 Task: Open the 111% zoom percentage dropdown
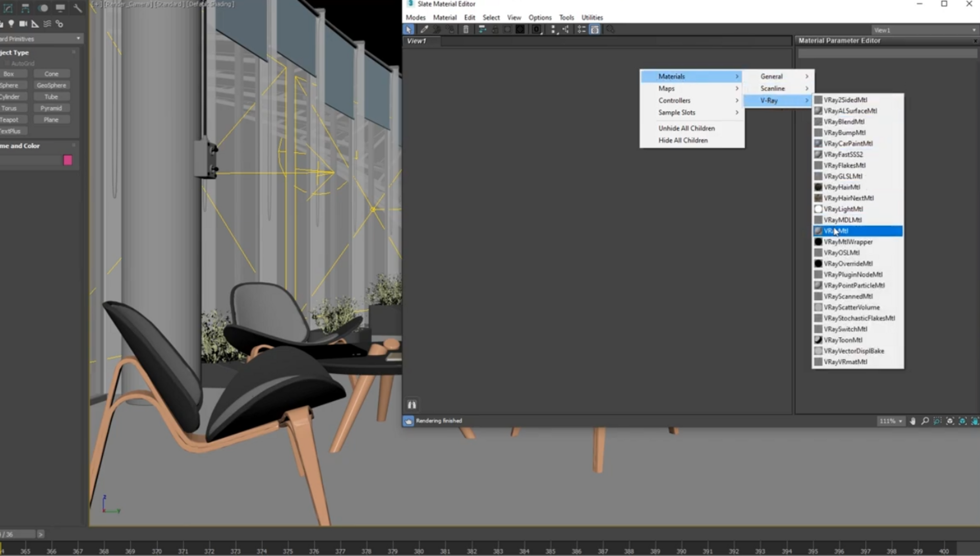click(890, 421)
